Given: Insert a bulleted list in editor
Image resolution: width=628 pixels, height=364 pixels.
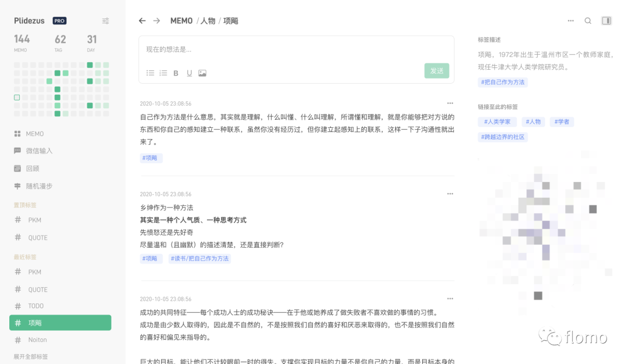Looking at the screenshot, I should [150, 73].
